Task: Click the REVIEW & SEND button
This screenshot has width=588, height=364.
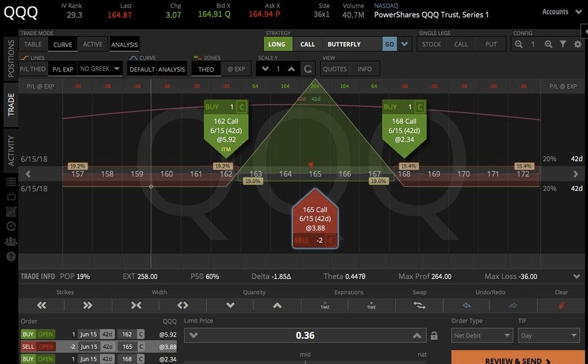Action: point(518,357)
